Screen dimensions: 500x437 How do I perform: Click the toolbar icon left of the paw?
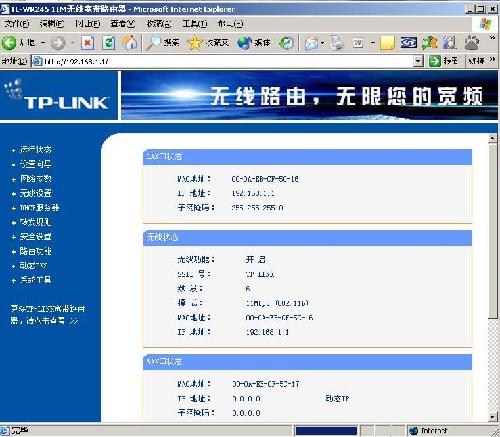450,43
